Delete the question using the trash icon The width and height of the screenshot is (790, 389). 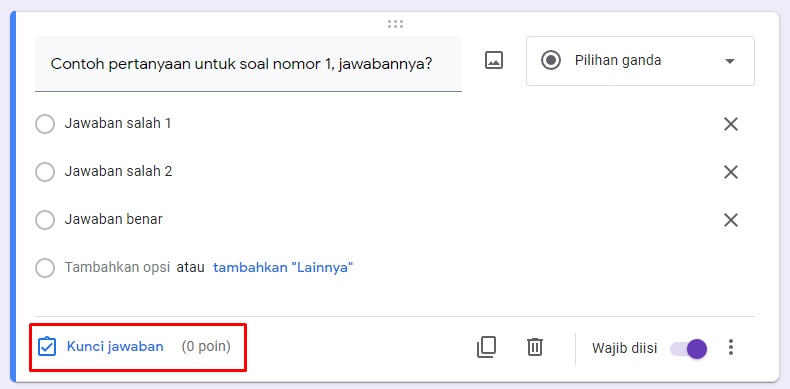(535, 347)
